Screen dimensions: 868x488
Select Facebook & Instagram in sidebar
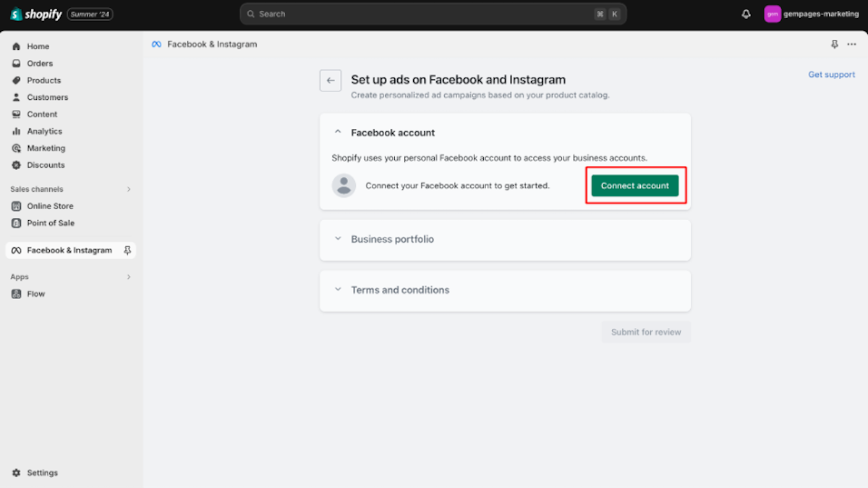point(71,251)
